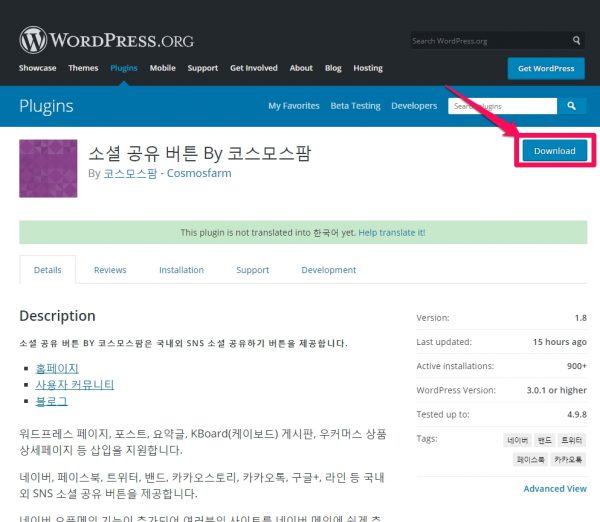Go to Developers link
Image resolution: width=600 pixels, height=522 pixels.
pos(414,106)
